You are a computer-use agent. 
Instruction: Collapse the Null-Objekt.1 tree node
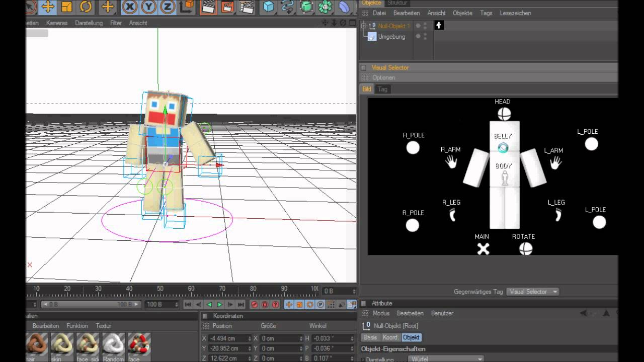click(x=364, y=26)
